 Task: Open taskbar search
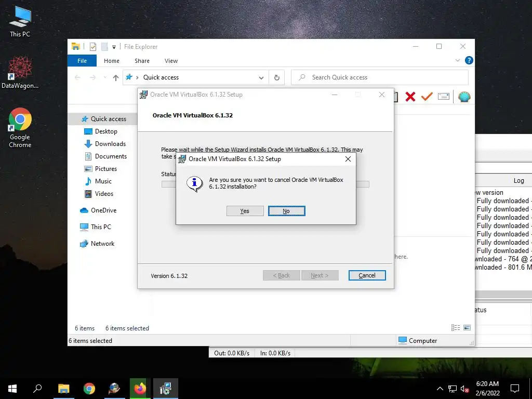pos(37,389)
